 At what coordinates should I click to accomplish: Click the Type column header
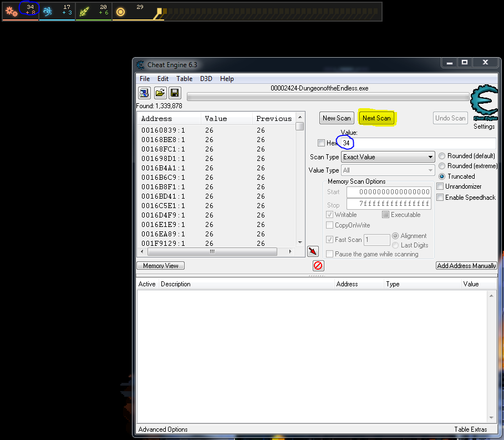pos(422,284)
